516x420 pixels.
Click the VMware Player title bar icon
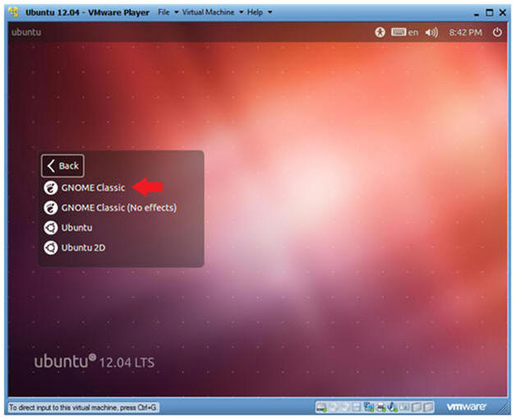14,12
